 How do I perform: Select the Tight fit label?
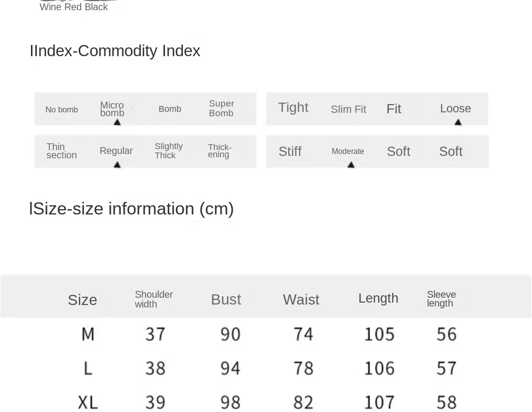[x=293, y=107]
